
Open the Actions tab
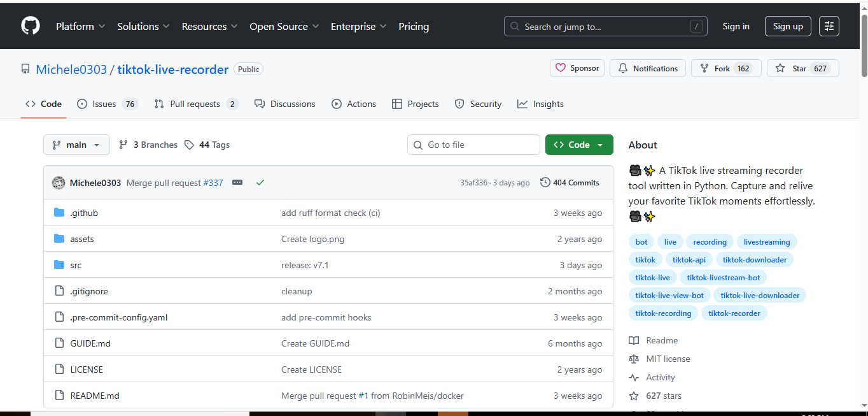(354, 104)
